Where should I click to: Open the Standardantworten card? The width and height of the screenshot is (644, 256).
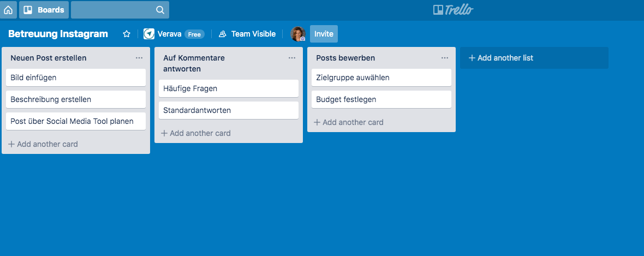coord(229,110)
